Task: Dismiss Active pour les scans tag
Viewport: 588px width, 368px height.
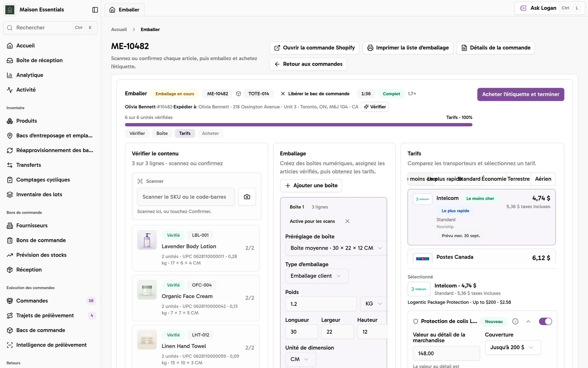Action: coord(347,221)
